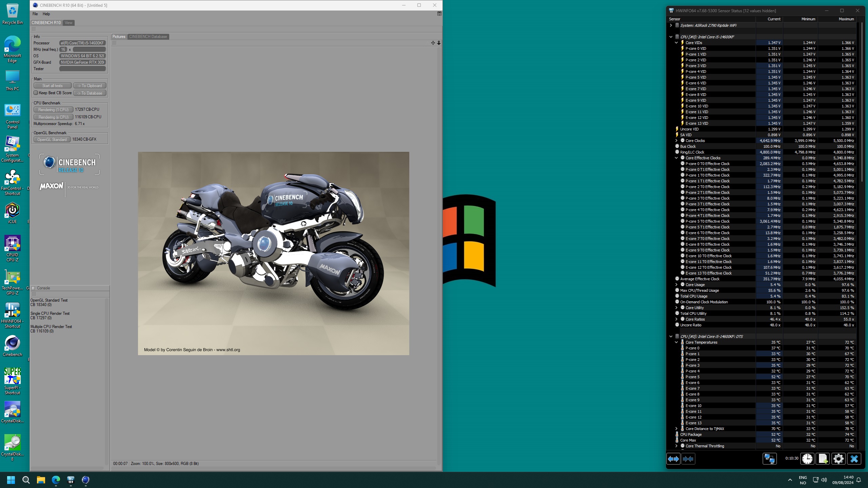Open the taskbar clock showing 14:40

(x=843, y=480)
